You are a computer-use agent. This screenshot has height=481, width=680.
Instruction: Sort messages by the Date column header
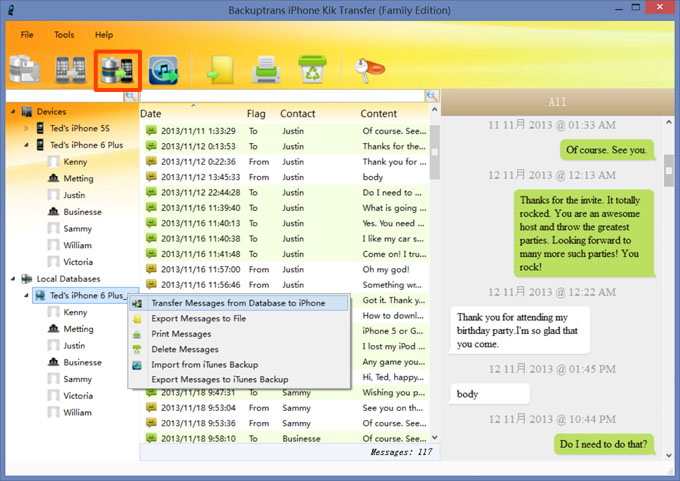150,114
